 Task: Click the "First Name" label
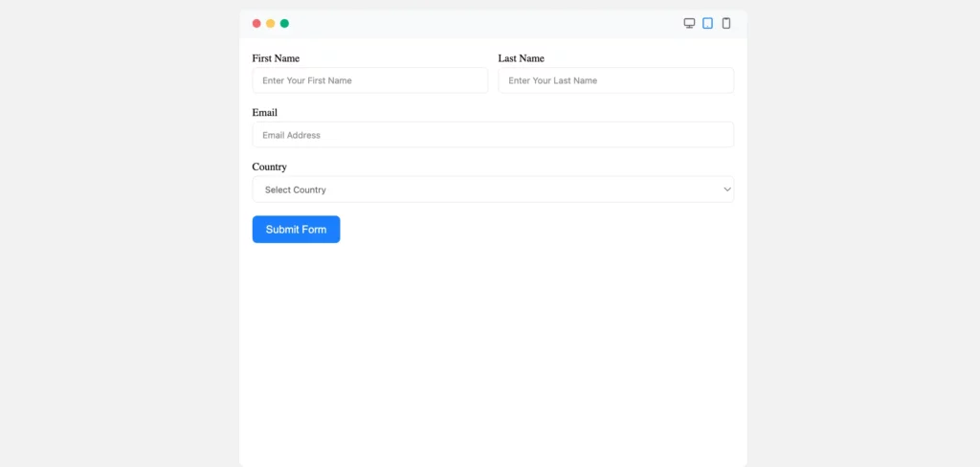pyautogui.click(x=276, y=58)
